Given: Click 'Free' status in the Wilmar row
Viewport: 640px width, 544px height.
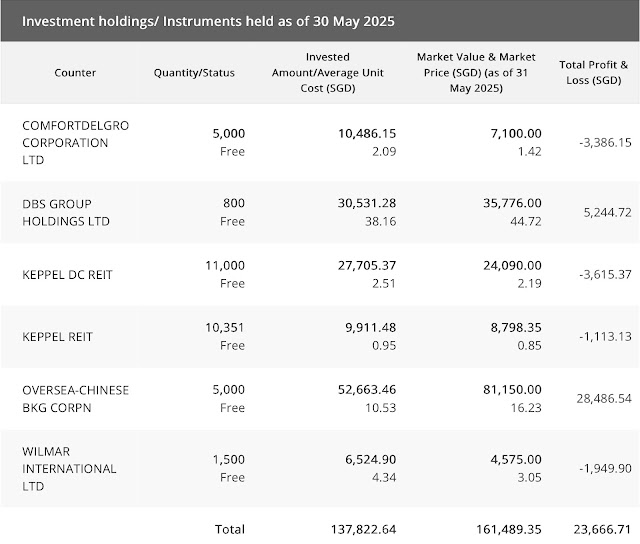Looking at the screenshot, I should click(232, 477).
